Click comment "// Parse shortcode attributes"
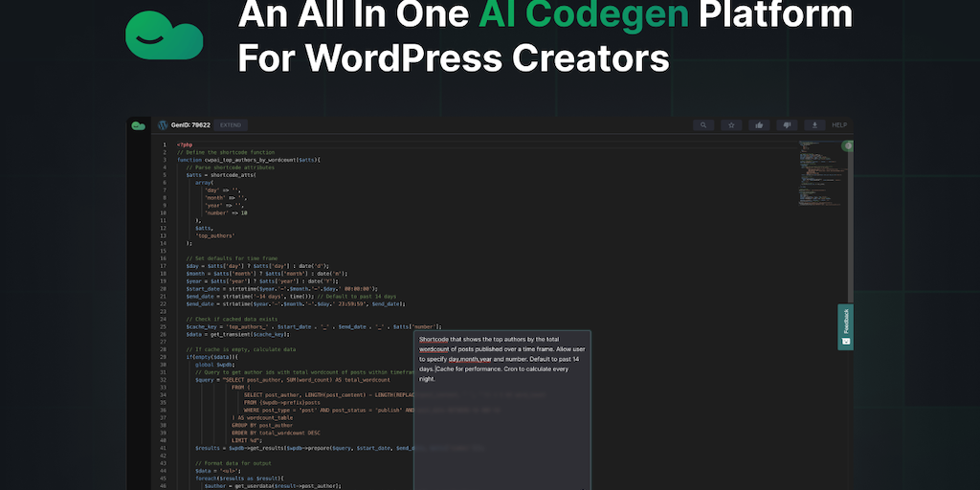The height and width of the screenshot is (490, 980). pyautogui.click(x=230, y=167)
